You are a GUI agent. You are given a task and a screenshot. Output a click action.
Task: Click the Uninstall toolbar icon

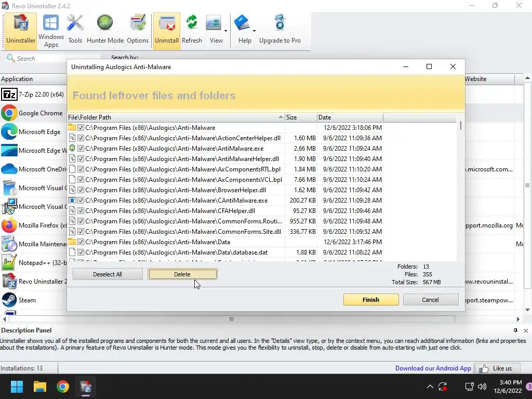point(167,31)
